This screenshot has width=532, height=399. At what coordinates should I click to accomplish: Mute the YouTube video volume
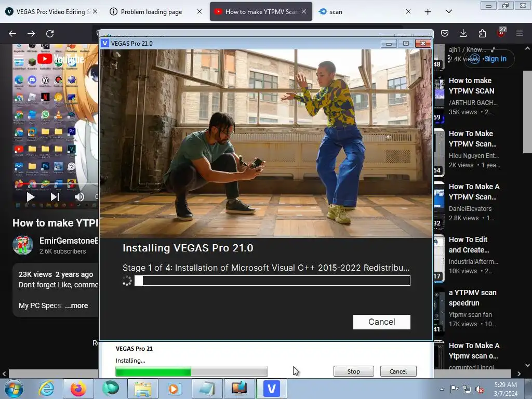coord(79,197)
